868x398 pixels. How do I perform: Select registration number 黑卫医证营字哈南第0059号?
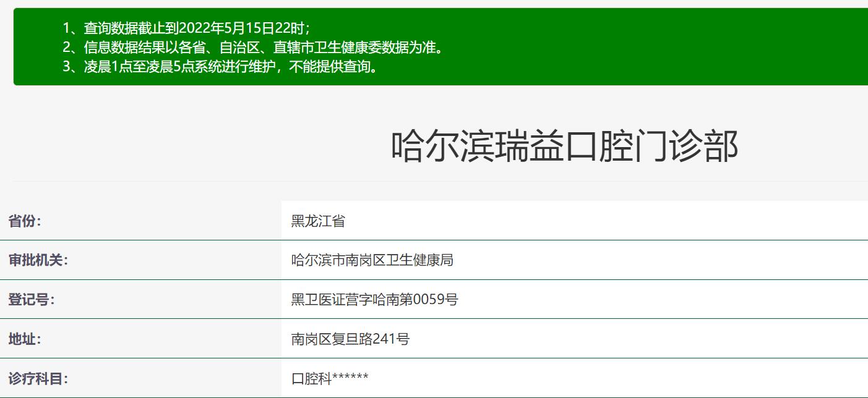375,300
